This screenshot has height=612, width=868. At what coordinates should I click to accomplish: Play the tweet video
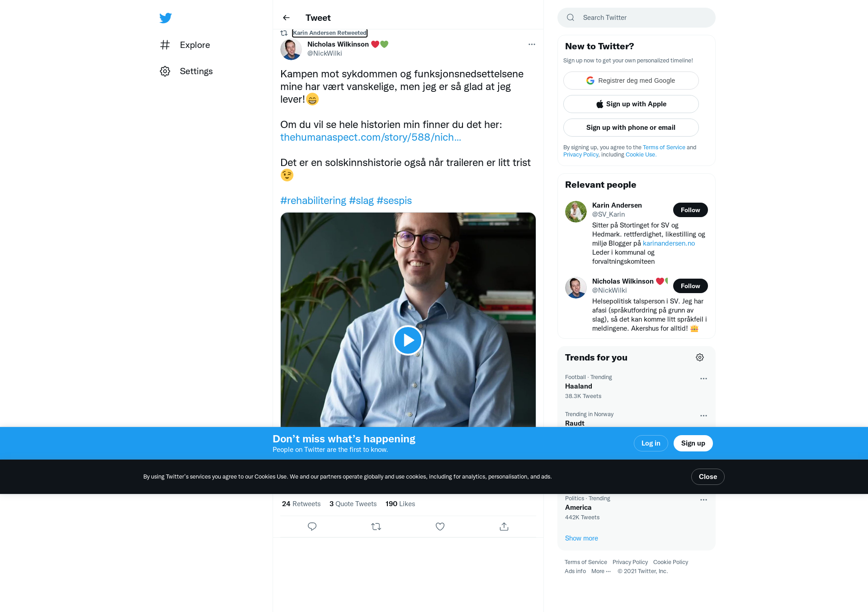tap(408, 340)
